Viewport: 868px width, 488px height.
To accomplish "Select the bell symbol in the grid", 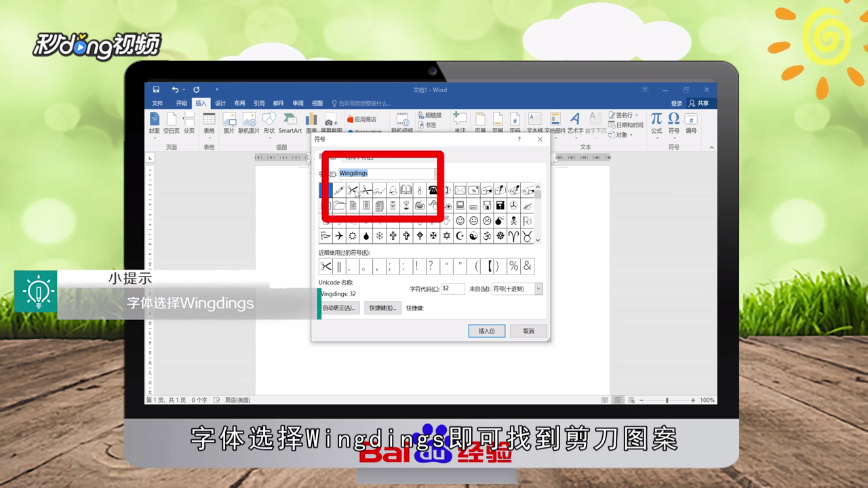I will tap(393, 190).
